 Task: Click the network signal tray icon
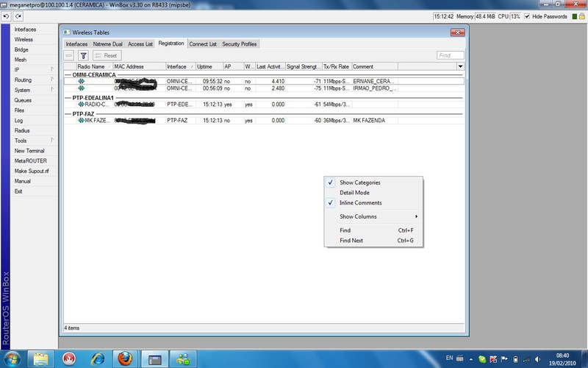pos(526,359)
